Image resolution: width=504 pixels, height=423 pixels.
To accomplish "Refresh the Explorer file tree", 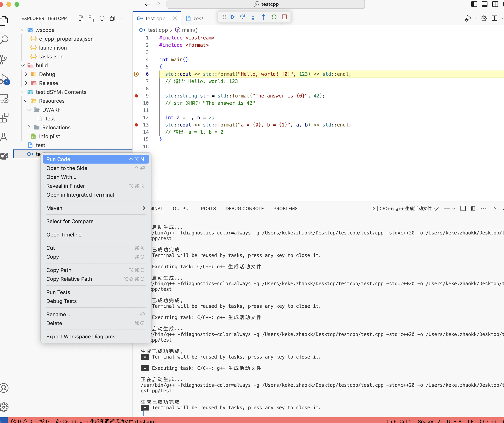I will pyautogui.click(x=102, y=19).
